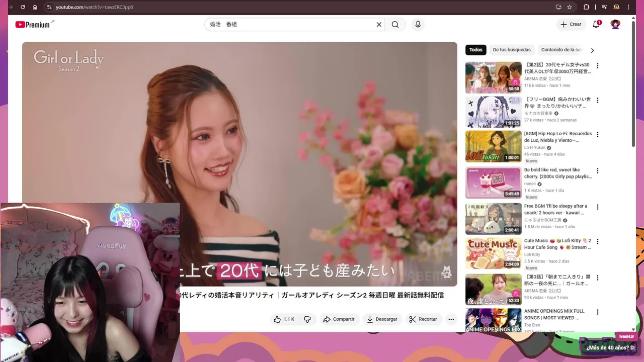Show more filter chips with arrow
644x362 pixels.
pyautogui.click(x=592, y=50)
